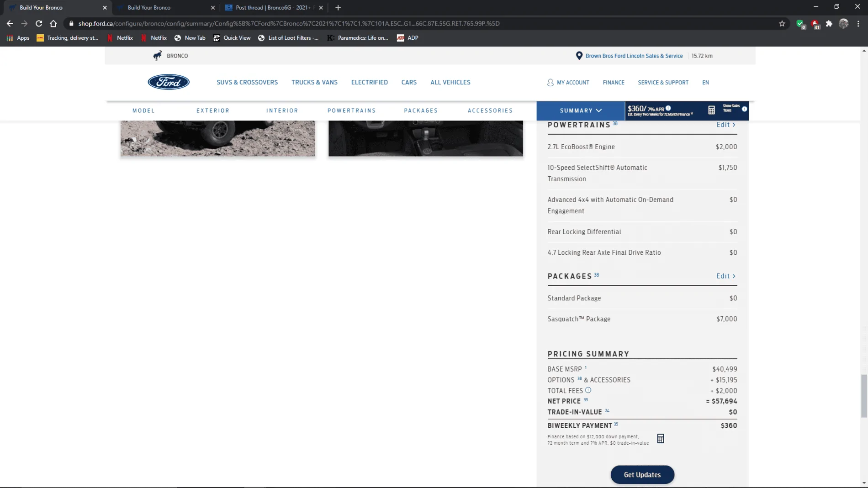Click Bronco horse icon
This screenshot has width=868, height=488.
(157, 56)
